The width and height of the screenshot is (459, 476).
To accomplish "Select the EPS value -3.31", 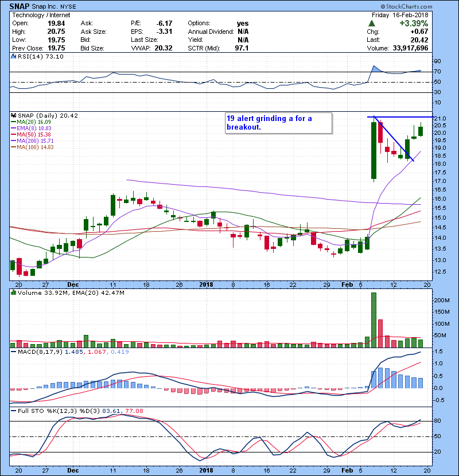I will coord(164,32).
